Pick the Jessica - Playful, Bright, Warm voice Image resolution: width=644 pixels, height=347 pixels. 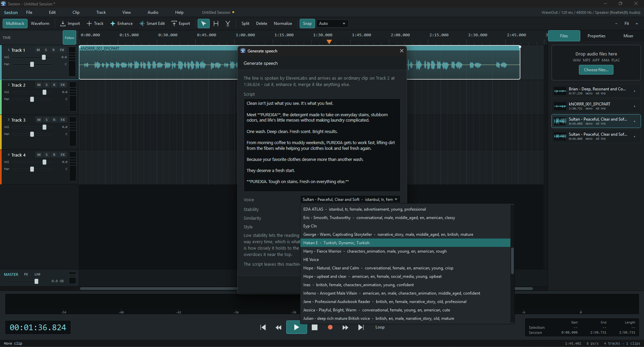pyautogui.click(x=405, y=310)
